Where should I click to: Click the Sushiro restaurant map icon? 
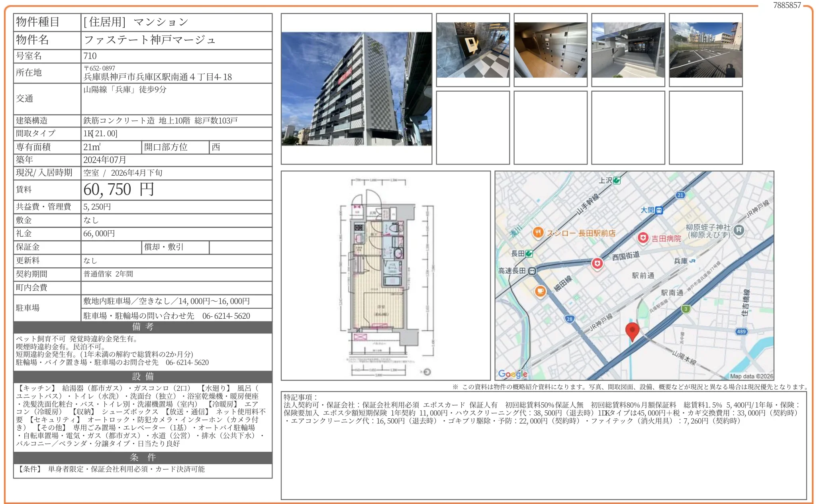pos(538,233)
